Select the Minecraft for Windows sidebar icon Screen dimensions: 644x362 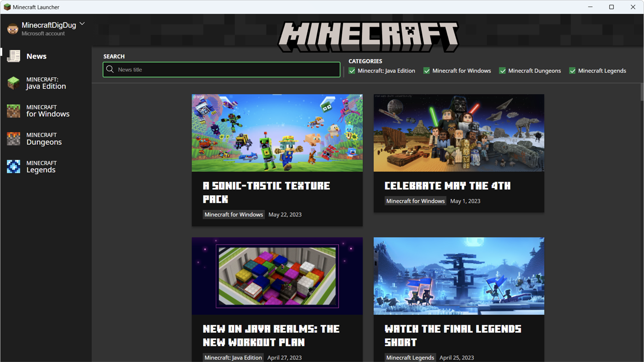point(13,110)
